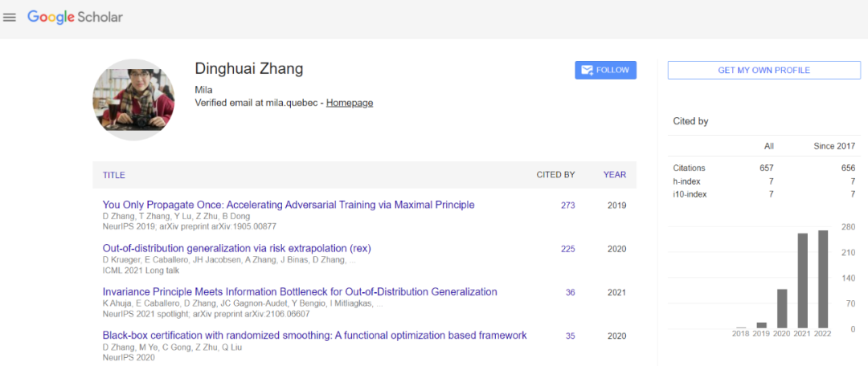Open the risk extrapolation (rex) paper
This screenshot has width=868, height=366.
(237, 248)
